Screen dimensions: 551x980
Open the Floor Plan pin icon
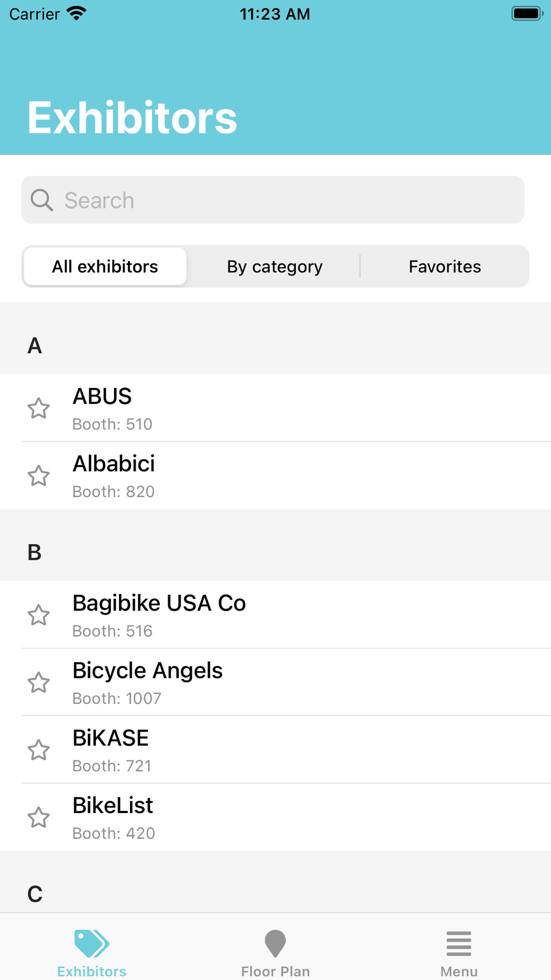(x=275, y=944)
